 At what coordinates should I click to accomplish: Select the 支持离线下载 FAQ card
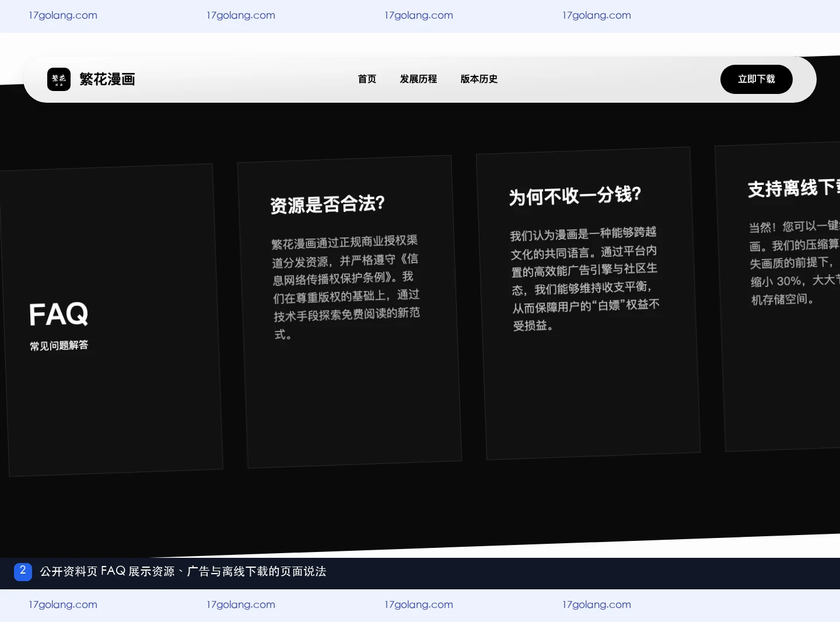[779, 297]
